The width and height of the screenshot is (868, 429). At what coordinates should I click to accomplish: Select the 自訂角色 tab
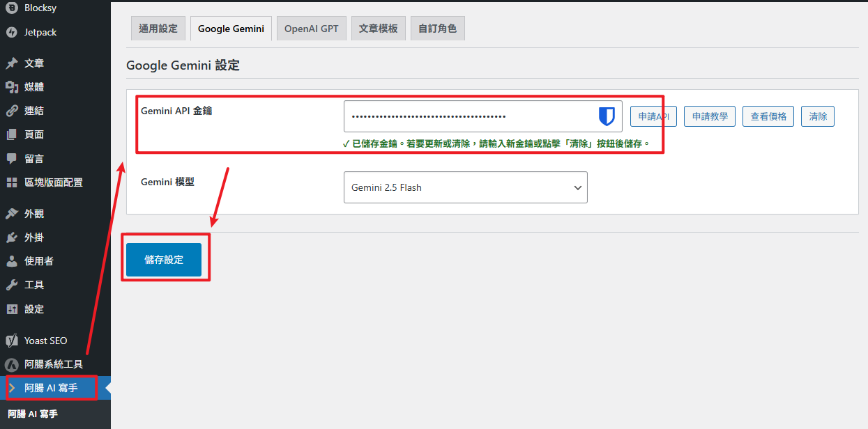437,29
